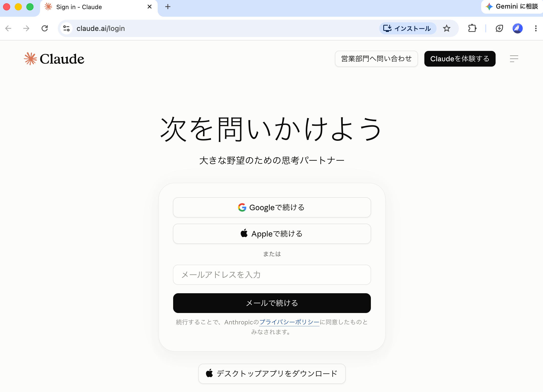Click the lightning-bolt extension icon in toolbar
The height and width of the screenshot is (392, 543).
(499, 28)
